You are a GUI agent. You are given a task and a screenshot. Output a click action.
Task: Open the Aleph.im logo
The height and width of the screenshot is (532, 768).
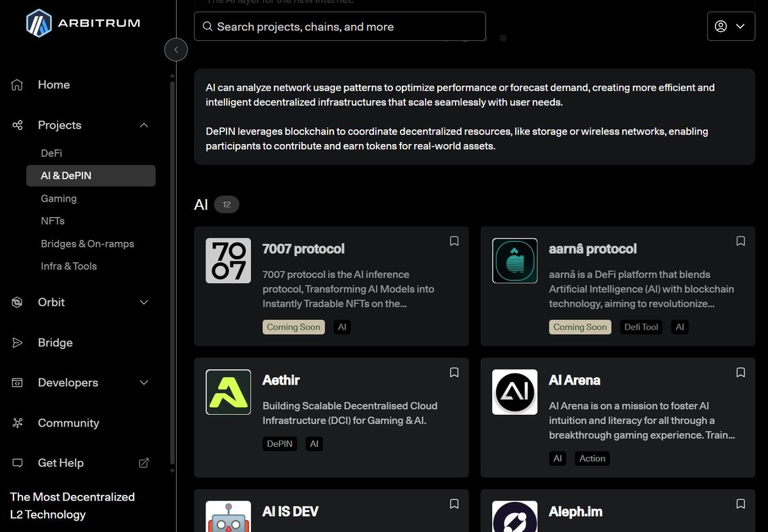pos(515,516)
